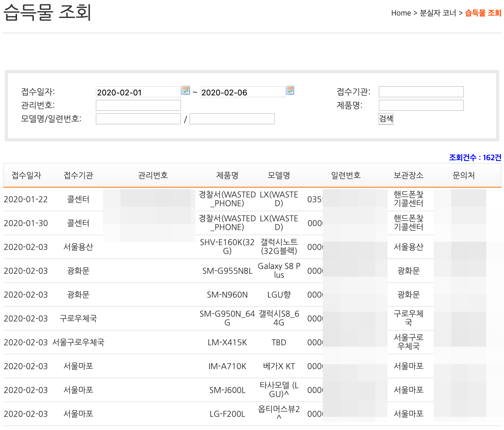The image size is (504, 430).
Task: Click model cell 타사모델 (LGU)^
Action: tap(279, 390)
